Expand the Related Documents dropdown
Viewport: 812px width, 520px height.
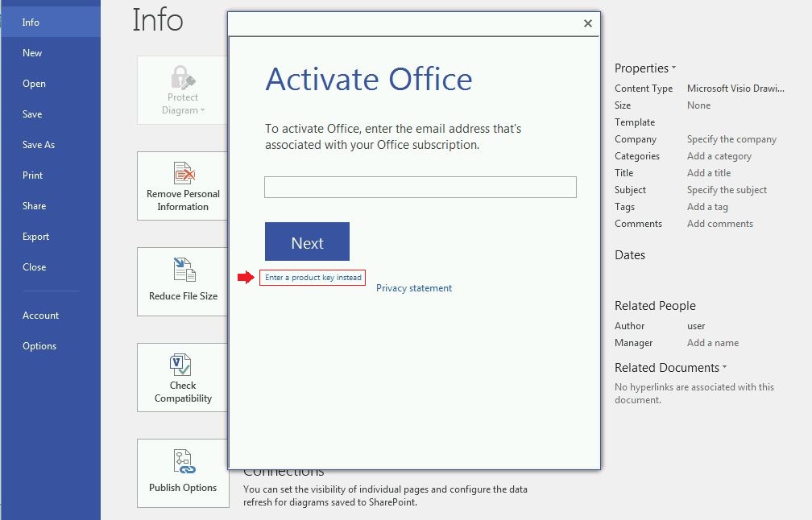[724, 367]
